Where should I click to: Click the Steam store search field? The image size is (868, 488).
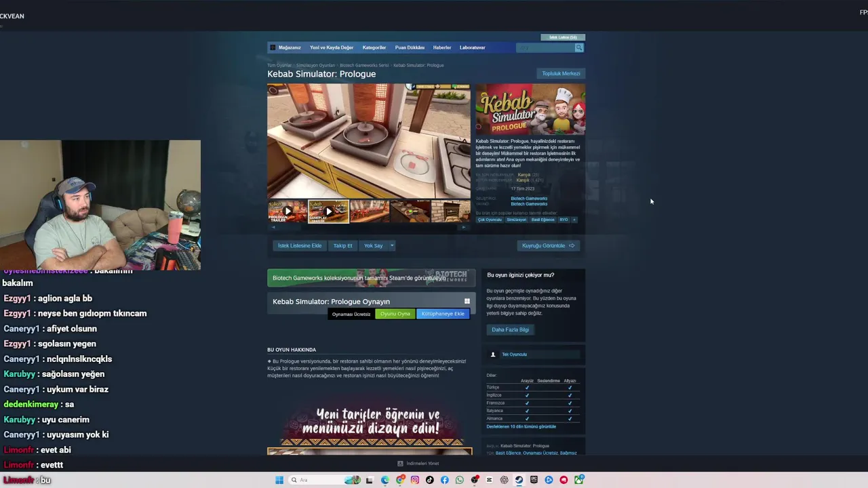click(x=545, y=47)
